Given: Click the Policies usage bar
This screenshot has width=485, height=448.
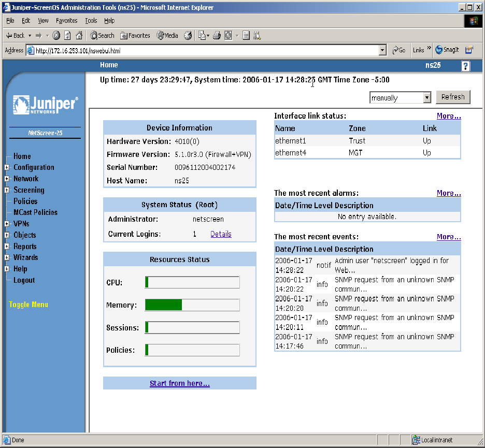Looking at the screenshot, I should click(x=192, y=350).
